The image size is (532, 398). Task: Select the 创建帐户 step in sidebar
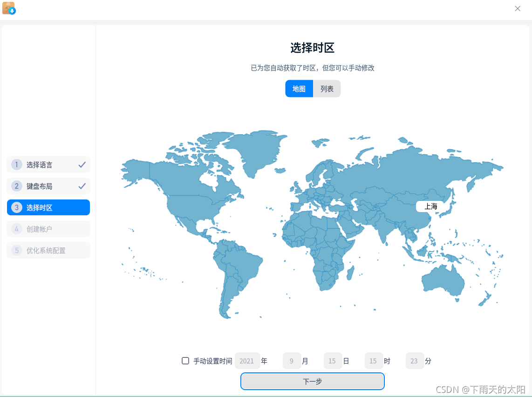click(48, 229)
